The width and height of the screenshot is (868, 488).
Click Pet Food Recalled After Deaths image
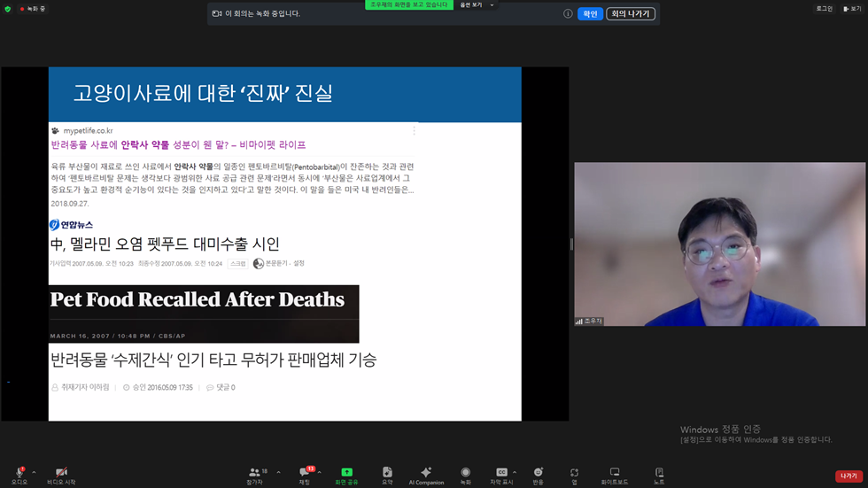[204, 314]
